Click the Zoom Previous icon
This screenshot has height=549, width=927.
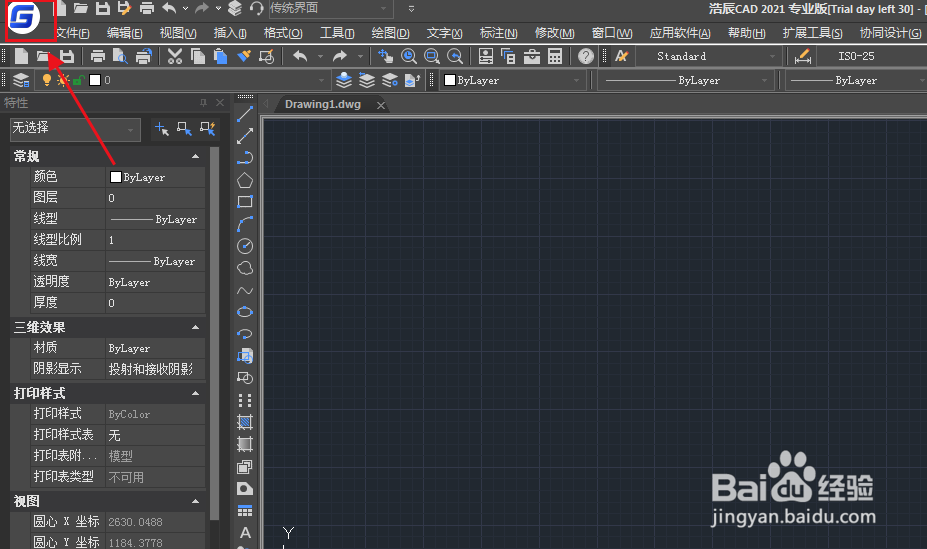click(x=455, y=56)
